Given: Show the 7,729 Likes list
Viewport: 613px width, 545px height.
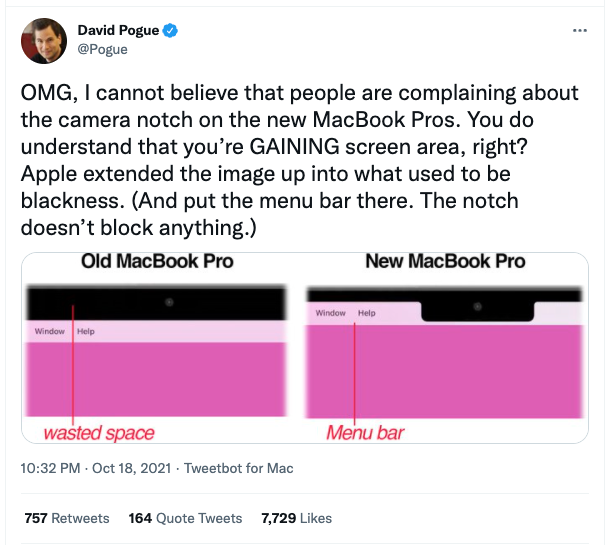Looking at the screenshot, I should pyautogui.click(x=296, y=518).
